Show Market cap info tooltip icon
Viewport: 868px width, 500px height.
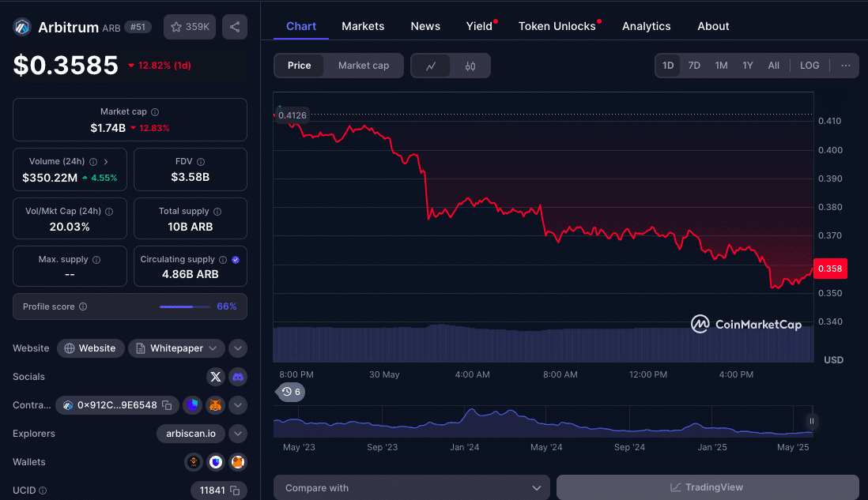coord(155,111)
